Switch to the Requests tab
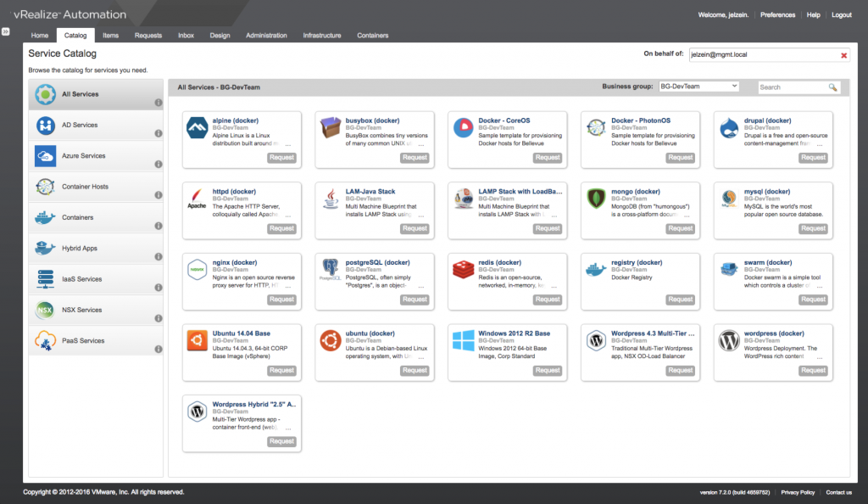 [148, 36]
